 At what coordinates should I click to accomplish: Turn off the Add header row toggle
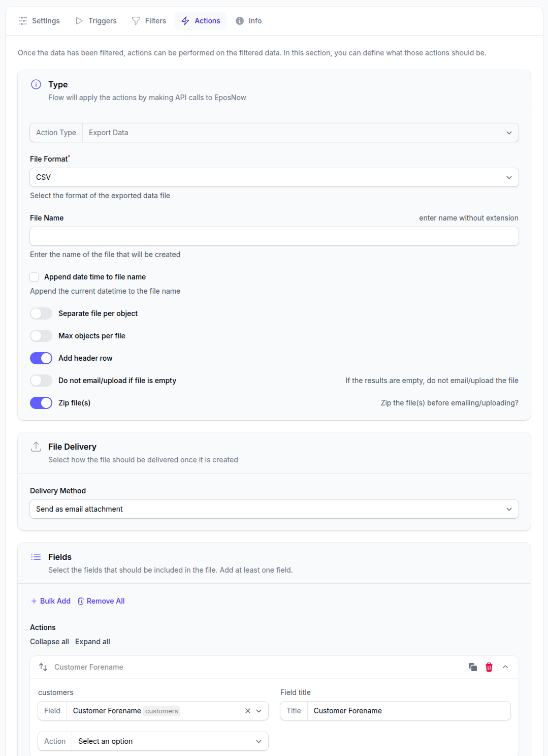(x=41, y=358)
